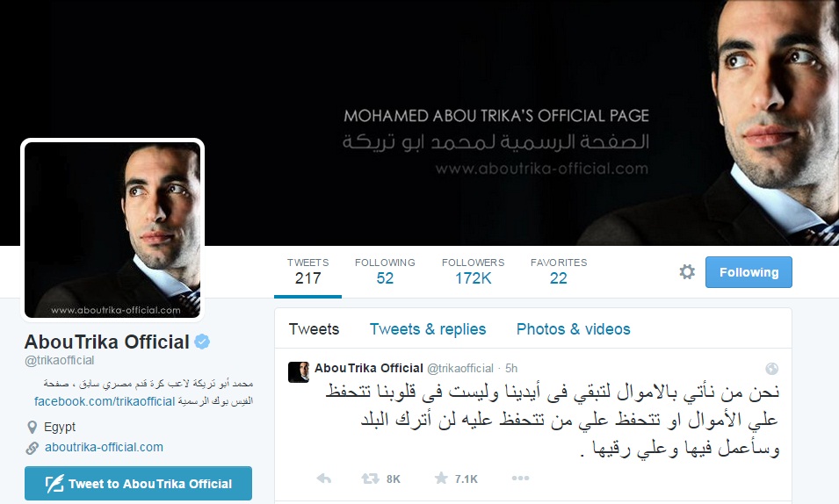Open the Followers 172K list
The image size is (839, 504).
473,271
